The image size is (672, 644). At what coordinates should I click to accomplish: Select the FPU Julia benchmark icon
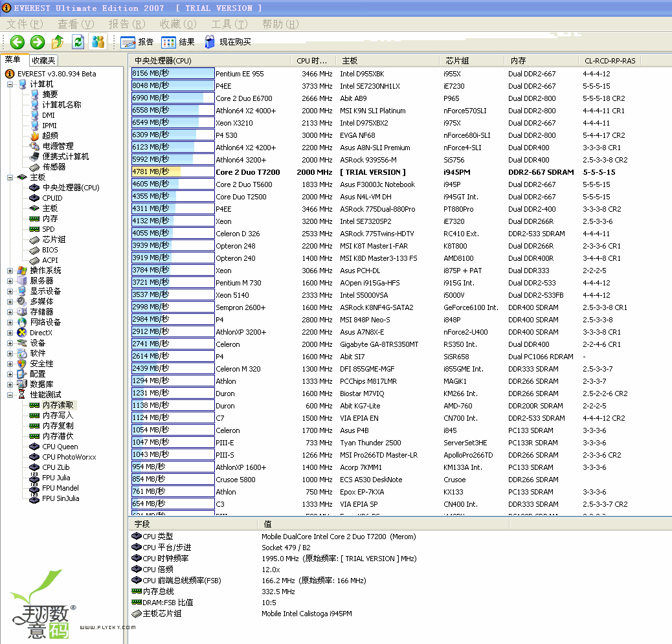click(34, 478)
